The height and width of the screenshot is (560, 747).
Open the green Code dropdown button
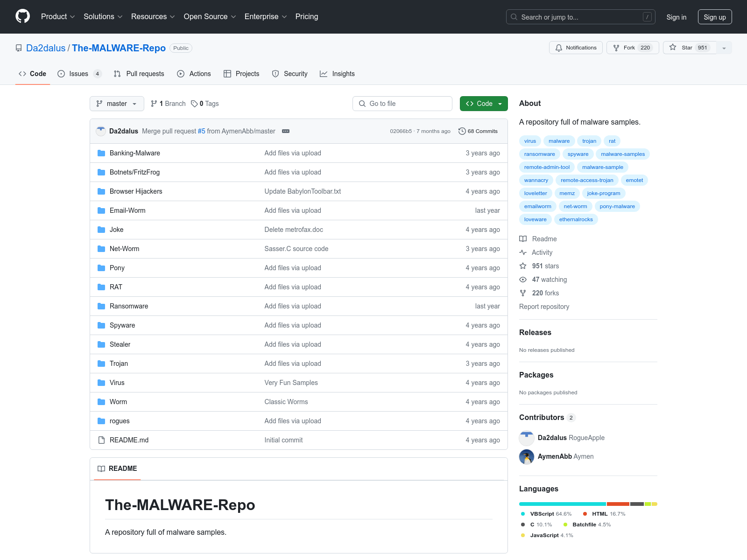click(x=484, y=104)
